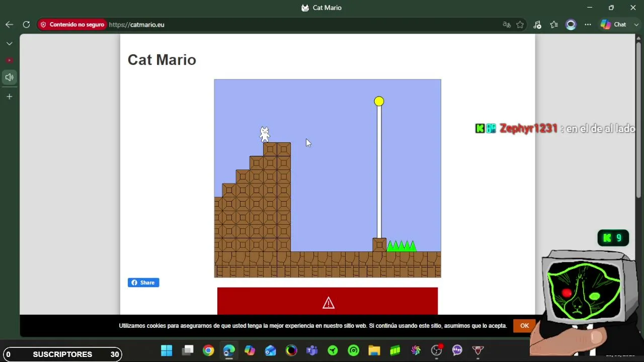Expand the vertical tabs chevron
This screenshot has height=362, width=644.
click(9, 44)
